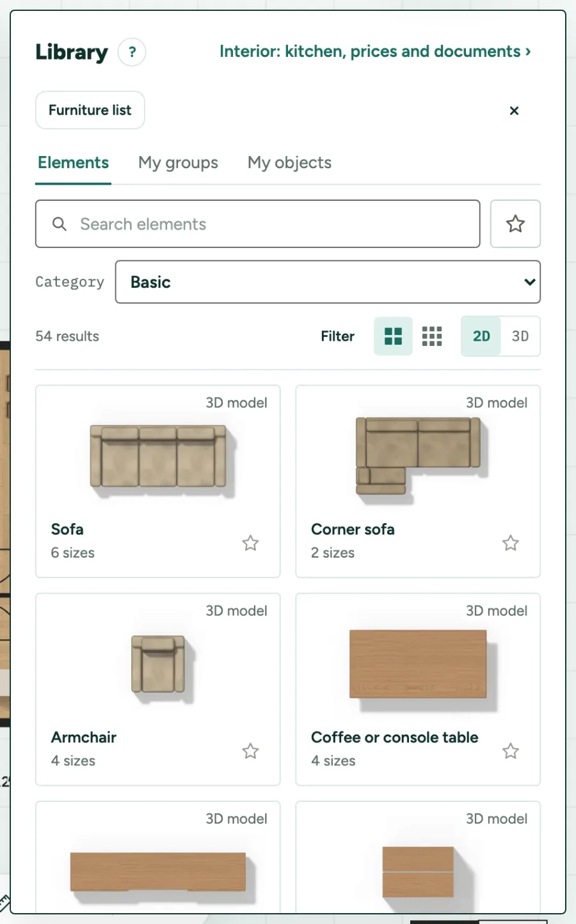This screenshot has height=924, width=576.
Task: Switch to large grid view
Action: (393, 336)
